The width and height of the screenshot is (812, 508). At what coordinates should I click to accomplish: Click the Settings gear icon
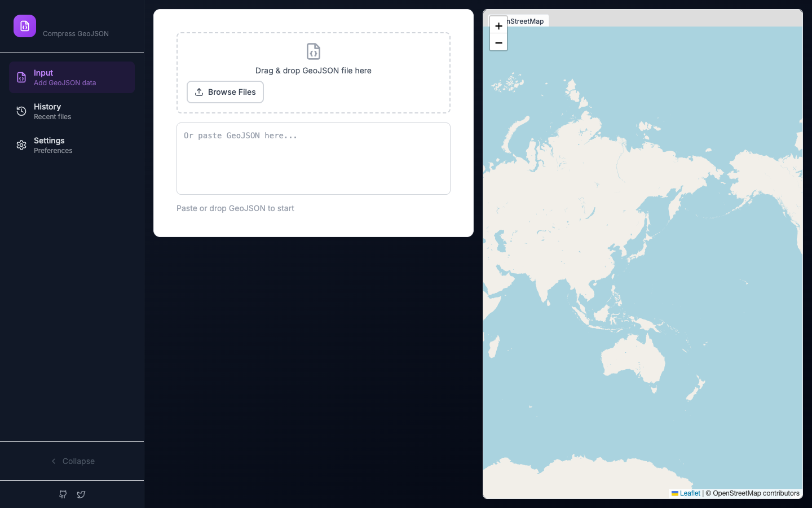tap(21, 145)
